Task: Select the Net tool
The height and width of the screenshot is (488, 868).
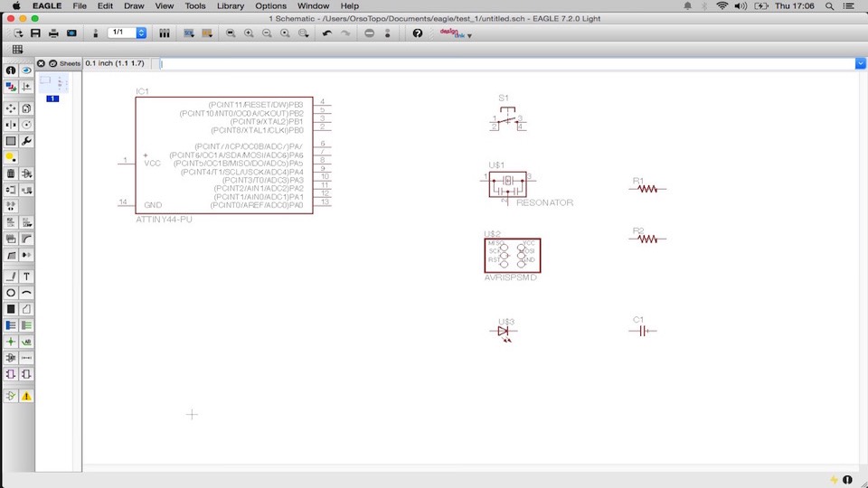Action: point(26,325)
